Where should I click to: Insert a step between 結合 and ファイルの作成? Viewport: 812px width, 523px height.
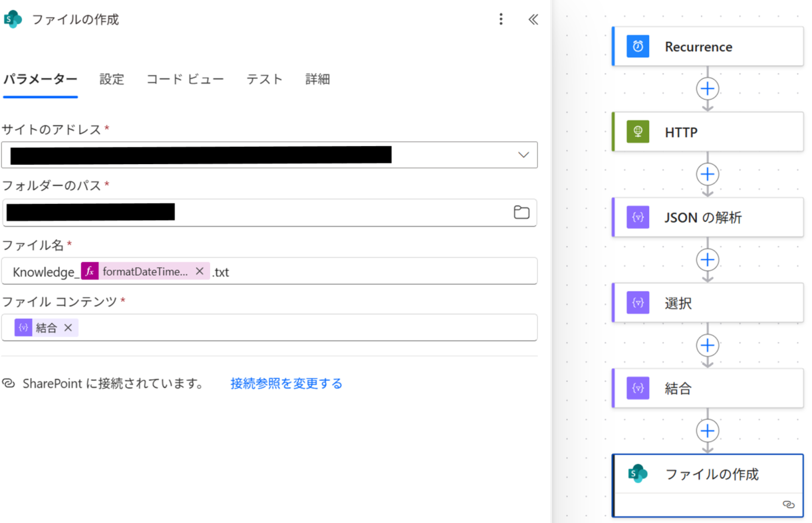click(708, 431)
